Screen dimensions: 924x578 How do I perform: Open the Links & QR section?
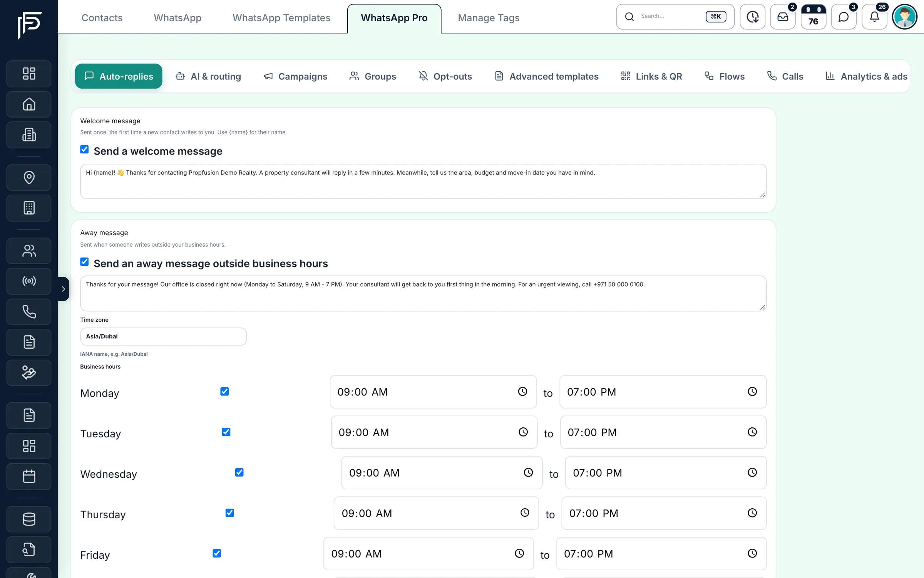pos(651,76)
